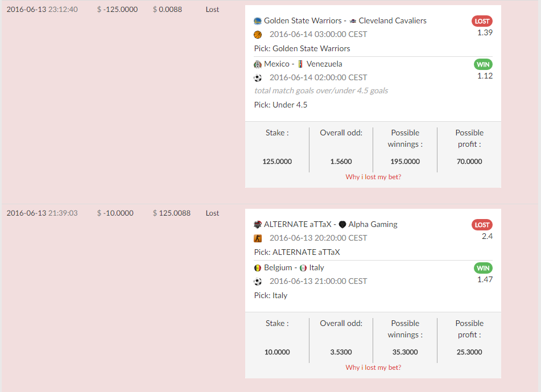Click the possible profit value 70.0000
This screenshot has height=392, width=541.
(469, 161)
